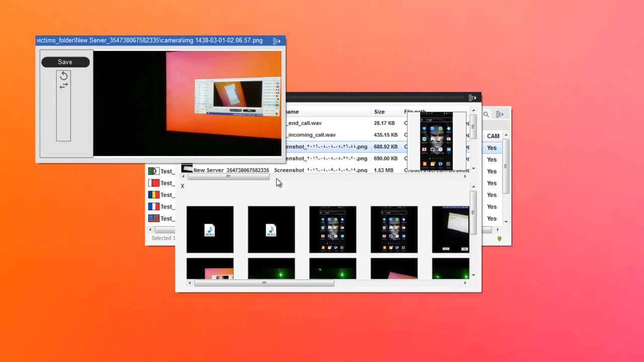Open the second WAV audio thumbnail

(271, 229)
